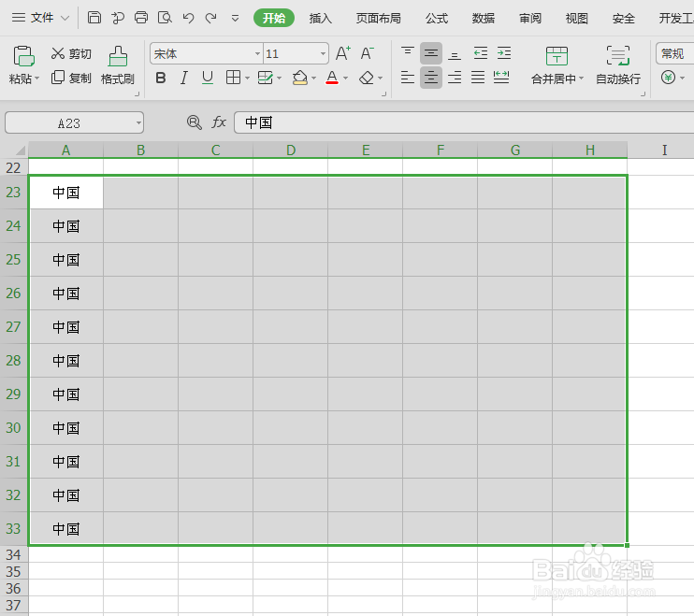
Task: Open font name 宋体 dropdown
Action: pyautogui.click(x=257, y=54)
